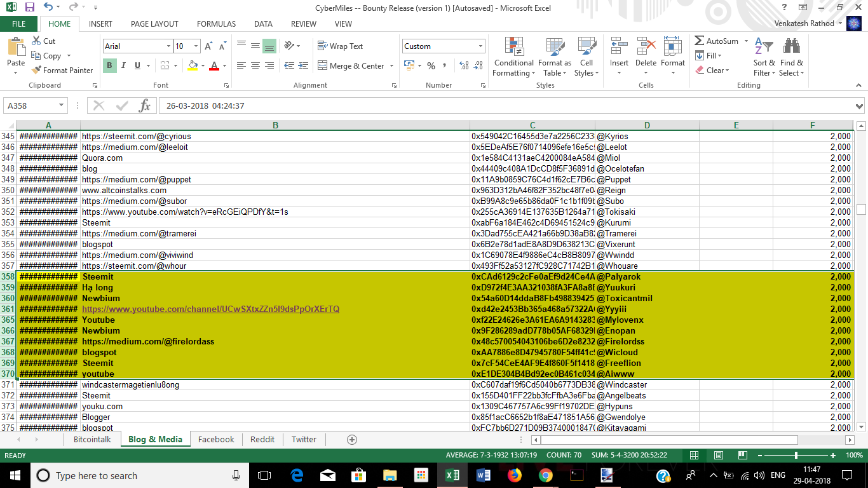
Task: Select Top Align in Alignment group
Action: click(241, 46)
